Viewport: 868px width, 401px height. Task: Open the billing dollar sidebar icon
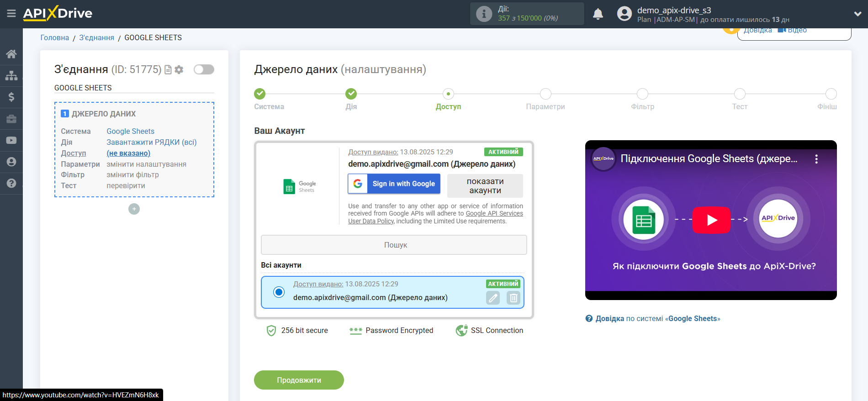pyautogui.click(x=11, y=97)
